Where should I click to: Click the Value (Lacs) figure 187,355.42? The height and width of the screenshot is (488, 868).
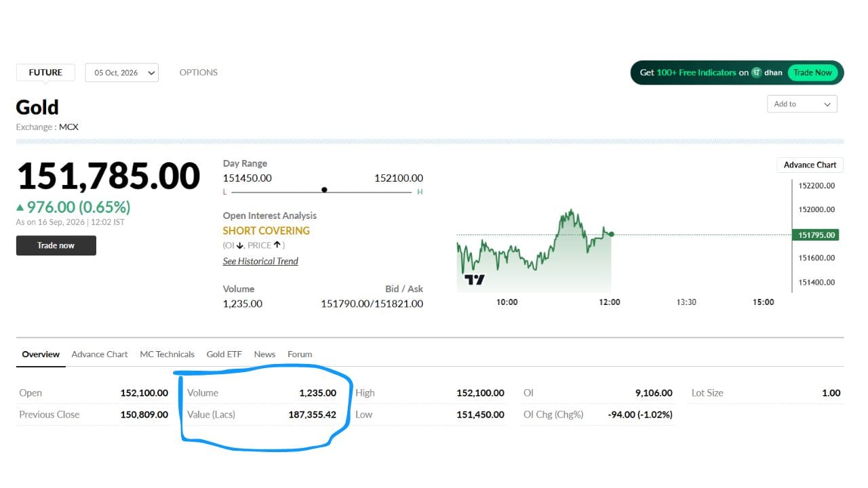pos(312,415)
